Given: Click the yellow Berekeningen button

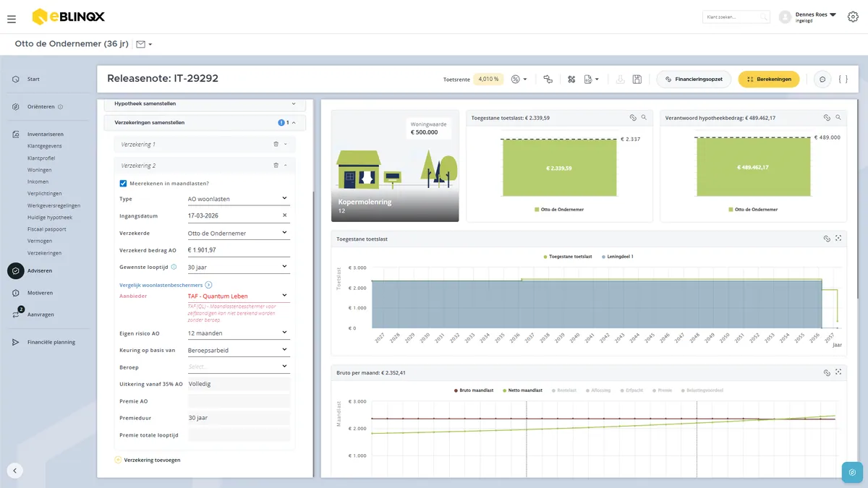Looking at the screenshot, I should coord(768,79).
